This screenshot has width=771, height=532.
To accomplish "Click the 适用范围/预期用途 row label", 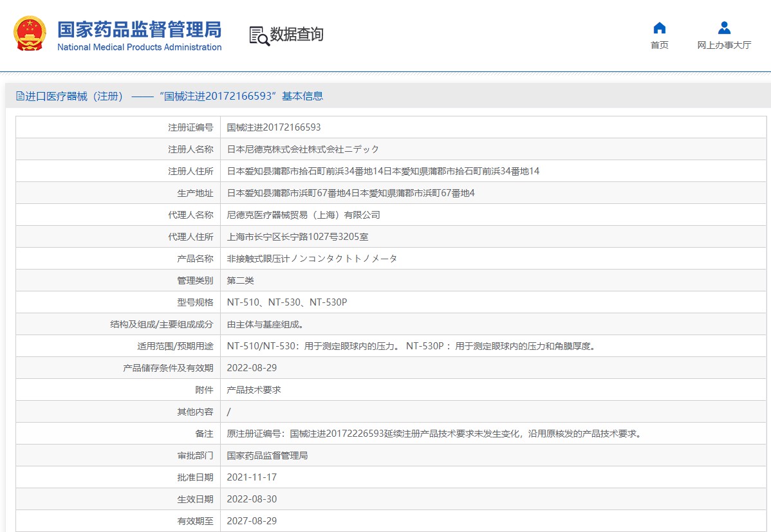I will (175, 346).
